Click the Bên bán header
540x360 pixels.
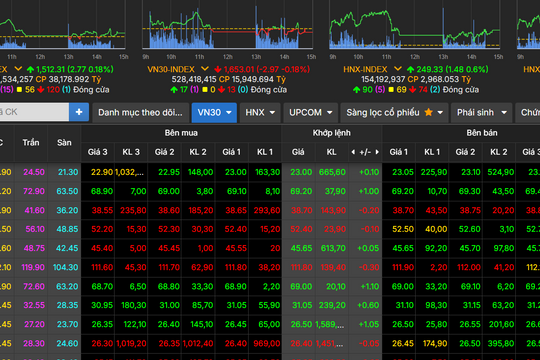point(482,133)
